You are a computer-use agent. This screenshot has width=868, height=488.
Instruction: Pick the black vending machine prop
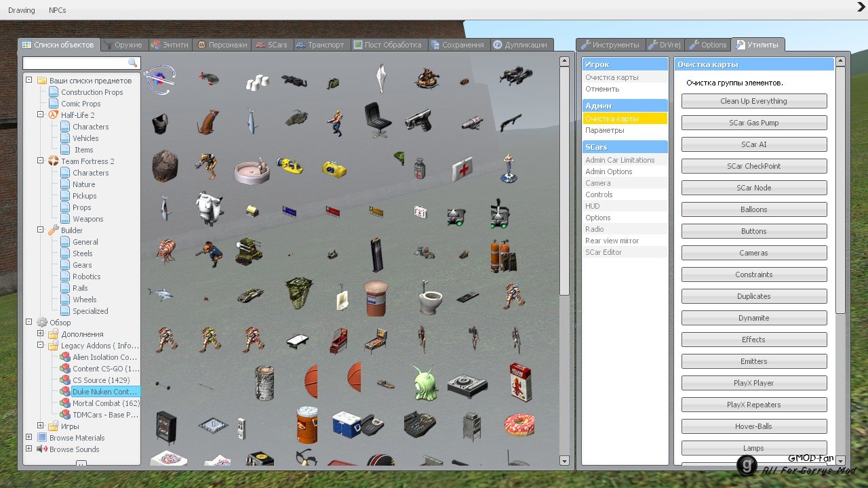[166, 427]
